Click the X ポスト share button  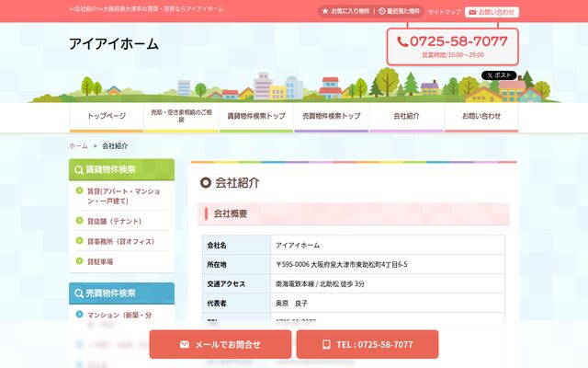[x=499, y=75]
